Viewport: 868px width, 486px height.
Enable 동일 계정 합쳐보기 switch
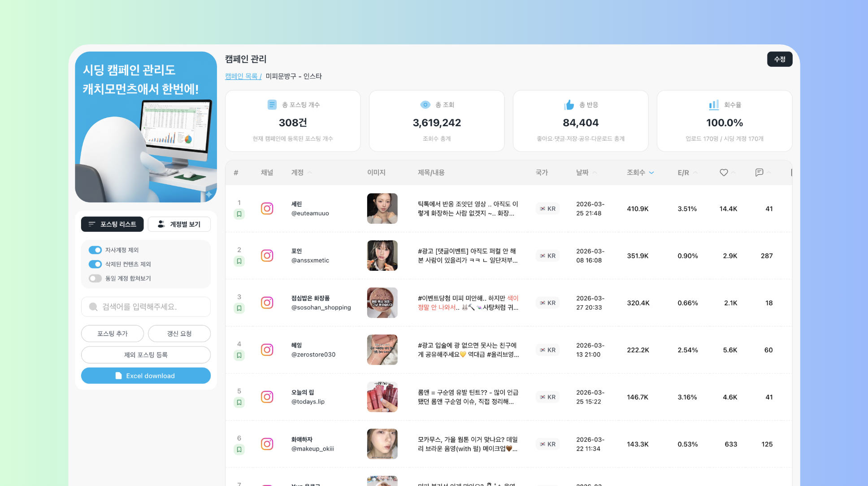tap(95, 278)
